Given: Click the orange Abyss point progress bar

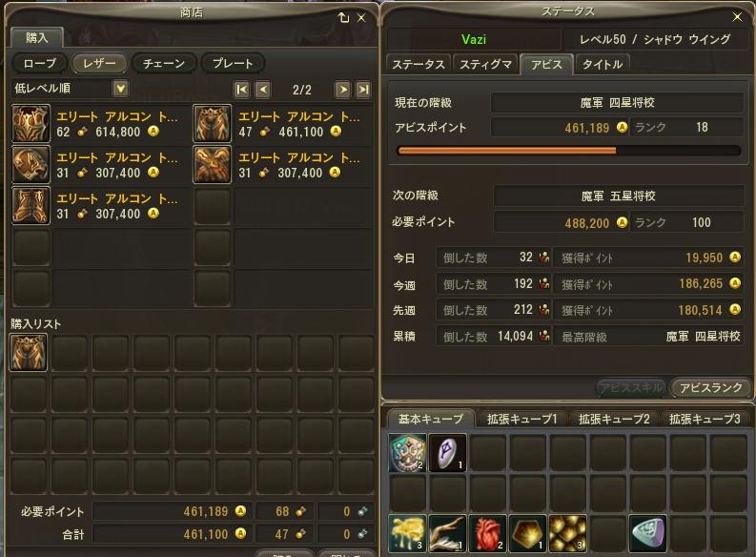Looking at the screenshot, I should click(x=568, y=151).
